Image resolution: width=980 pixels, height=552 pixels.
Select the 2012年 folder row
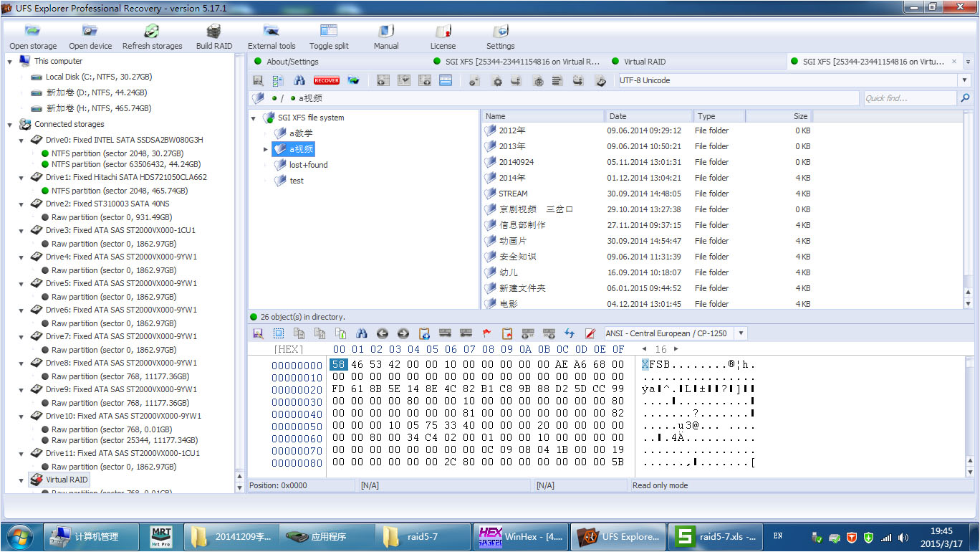tap(648, 130)
